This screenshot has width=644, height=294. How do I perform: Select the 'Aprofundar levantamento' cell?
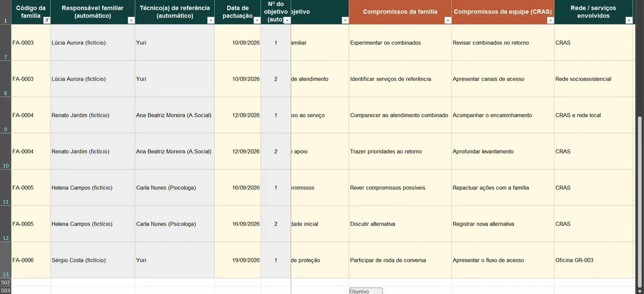[x=503, y=152]
